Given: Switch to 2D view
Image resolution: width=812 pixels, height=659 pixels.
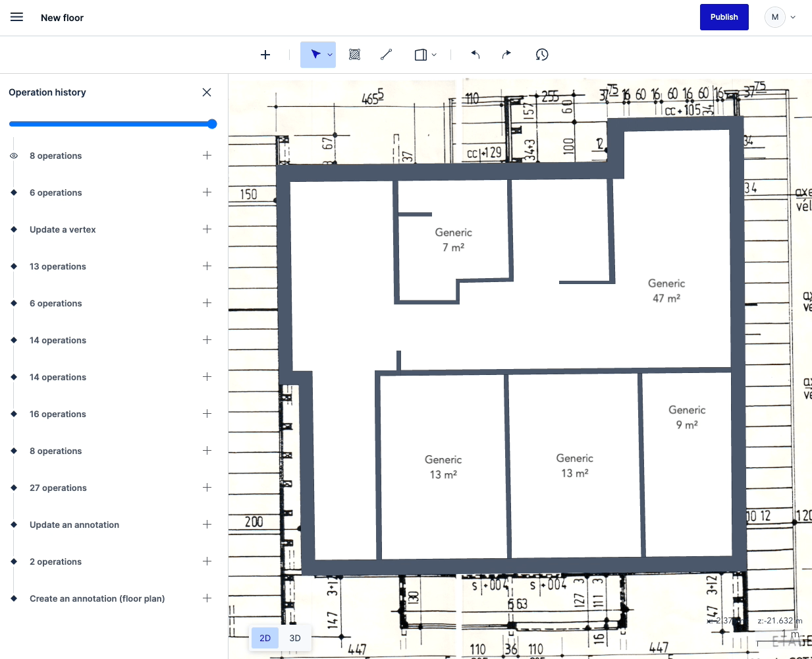Looking at the screenshot, I should point(265,638).
